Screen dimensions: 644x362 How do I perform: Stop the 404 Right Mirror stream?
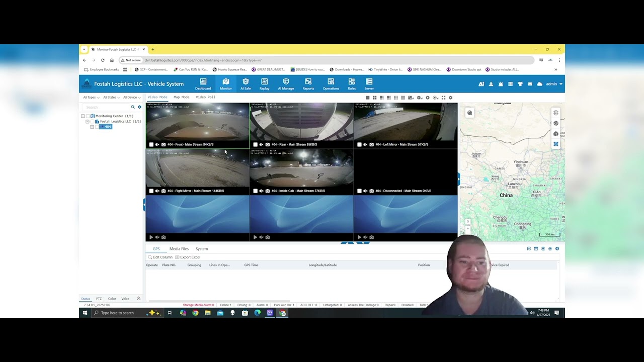pos(151,191)
